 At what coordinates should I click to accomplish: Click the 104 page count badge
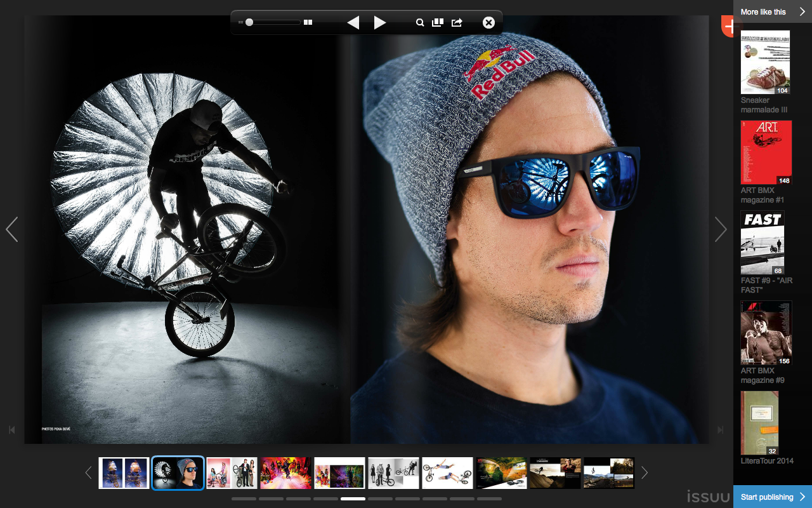[x=782, y=91]
